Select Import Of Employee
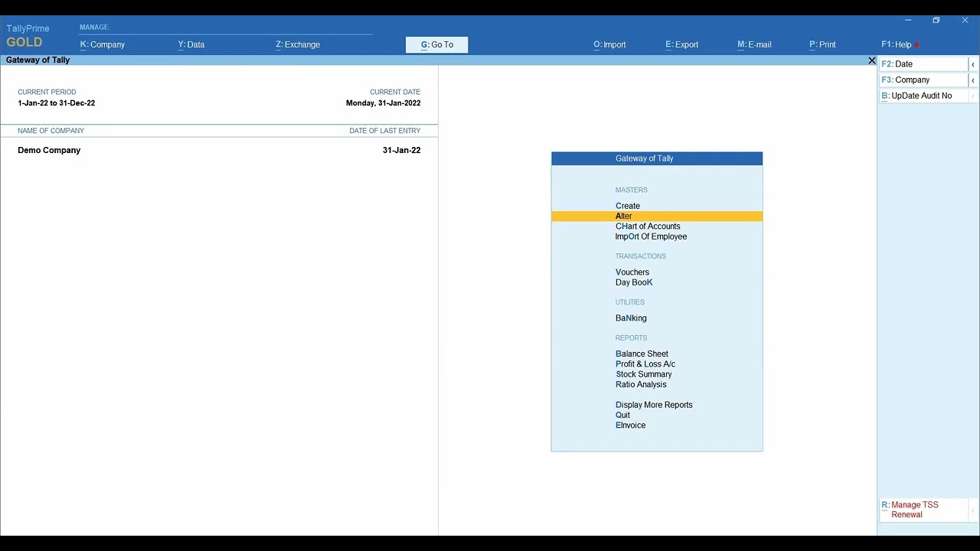980x551 pixels. point(651,236)
